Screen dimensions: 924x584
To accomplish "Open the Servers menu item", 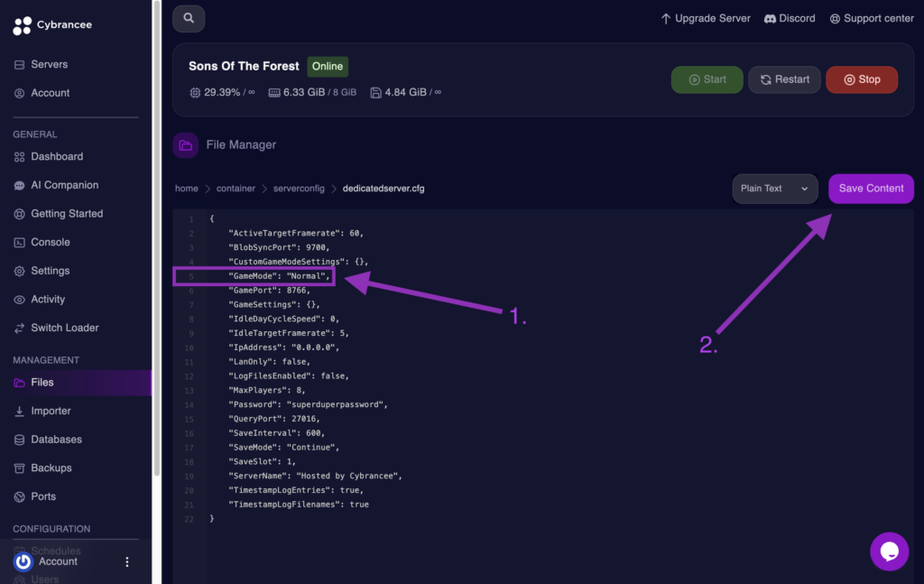I will [x=49, y=64].
